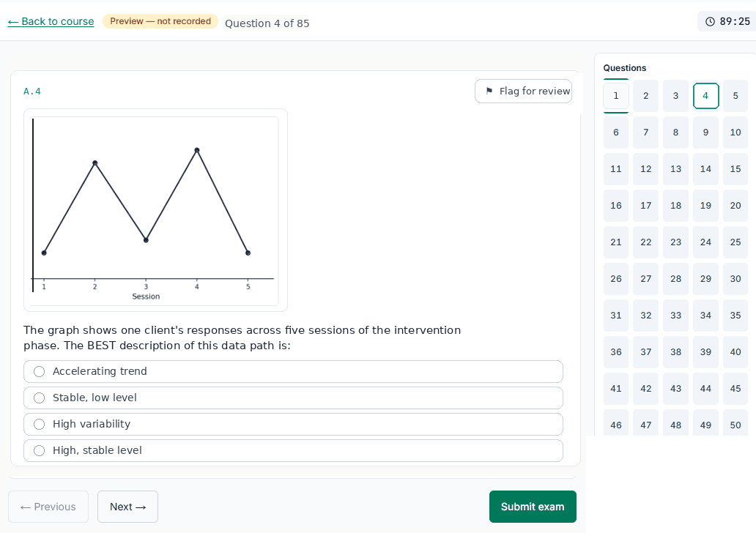
Task: Jump to question 42
Action: [646, 389]
